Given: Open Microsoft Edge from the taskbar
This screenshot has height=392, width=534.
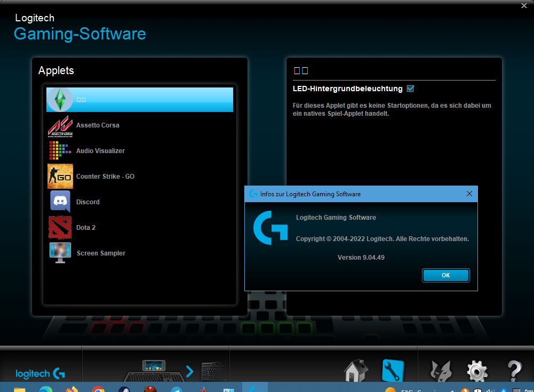Looking at the screenshot, I should [x=46, y=390].
